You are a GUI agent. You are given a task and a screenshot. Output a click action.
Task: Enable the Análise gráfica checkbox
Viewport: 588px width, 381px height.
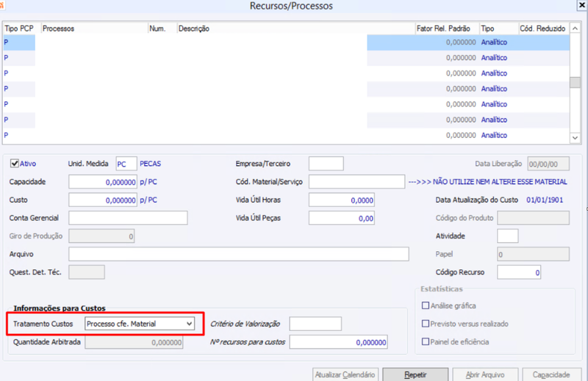click(426, 305)
